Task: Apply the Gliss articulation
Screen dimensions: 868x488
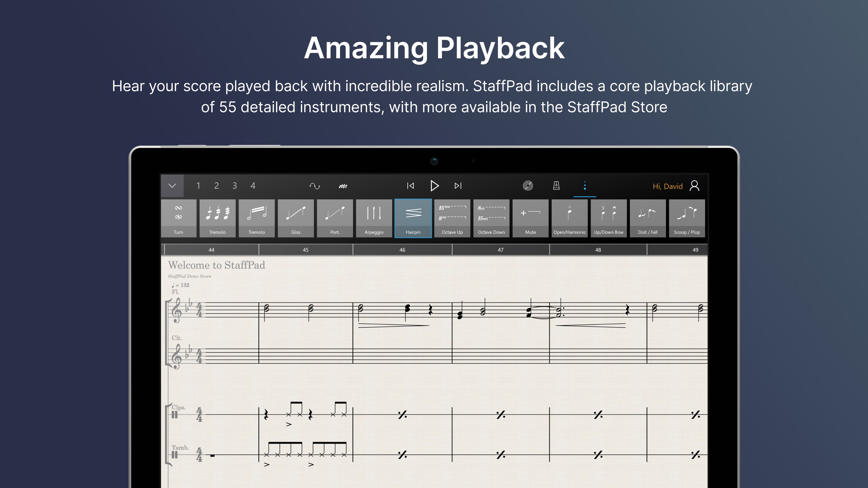Action: (x=296, y=218)
